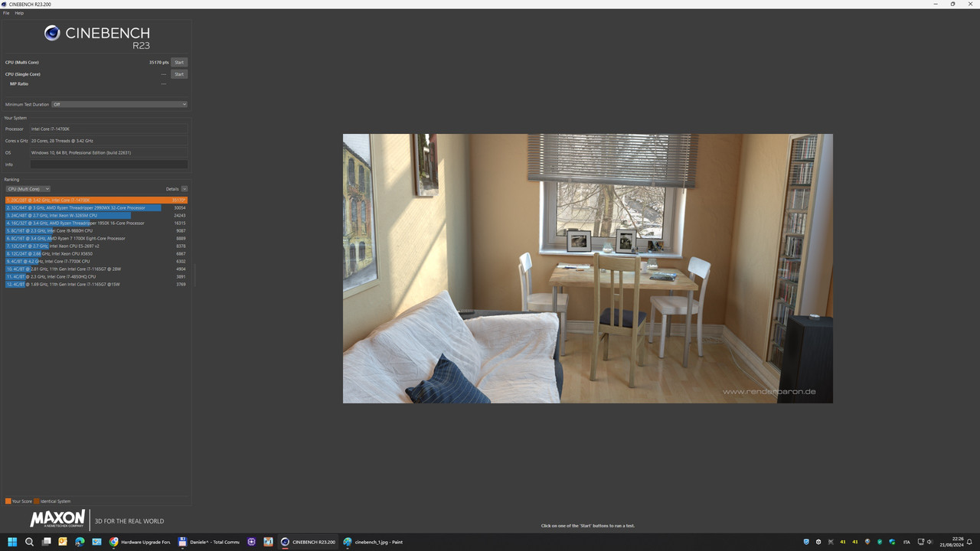
Task: Open the Help menu
Action: pos(18,13)
